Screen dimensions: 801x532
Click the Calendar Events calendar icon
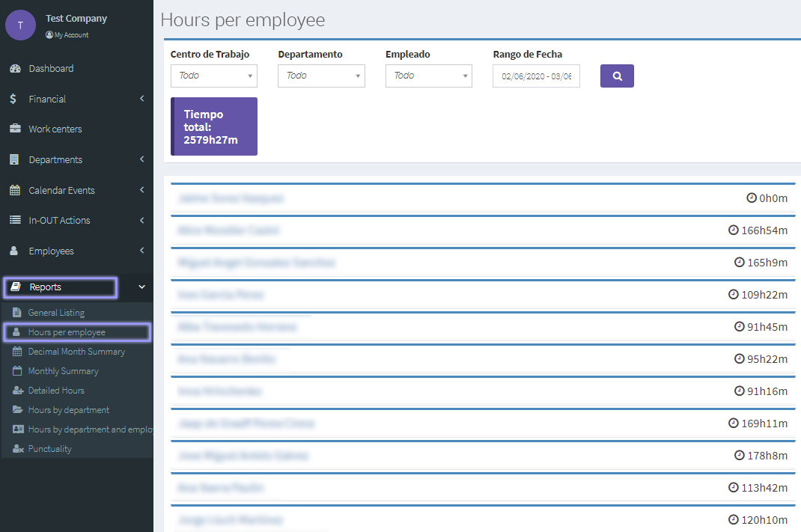tap(14, 190)
